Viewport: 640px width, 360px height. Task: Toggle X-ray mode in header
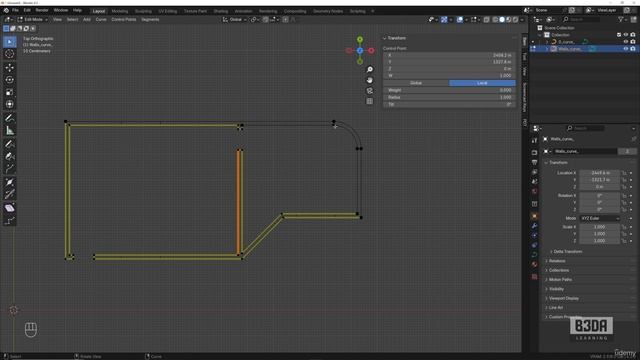(486, 20)
